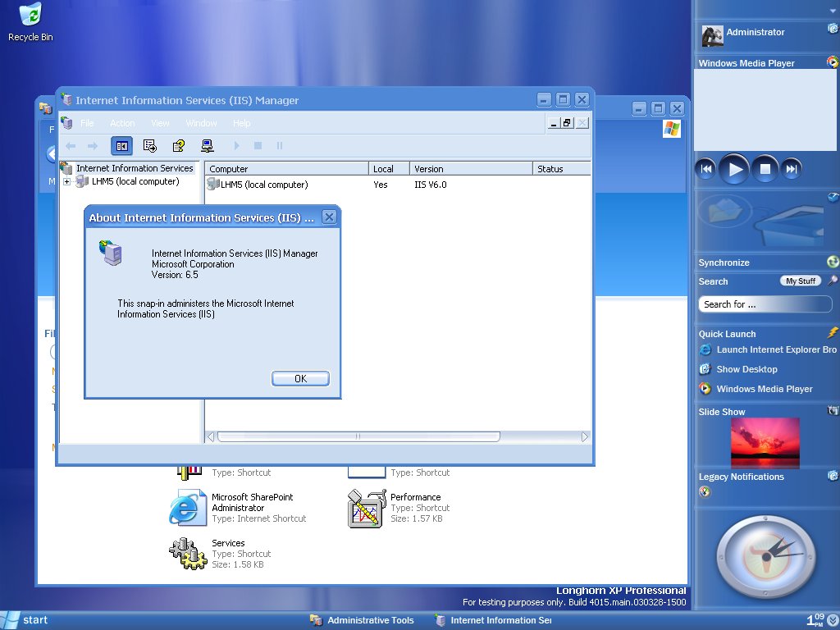Image resolution: width=840 pixels, height=630 pixels.
Task: Open the Action menu
Action: (122, 123)
